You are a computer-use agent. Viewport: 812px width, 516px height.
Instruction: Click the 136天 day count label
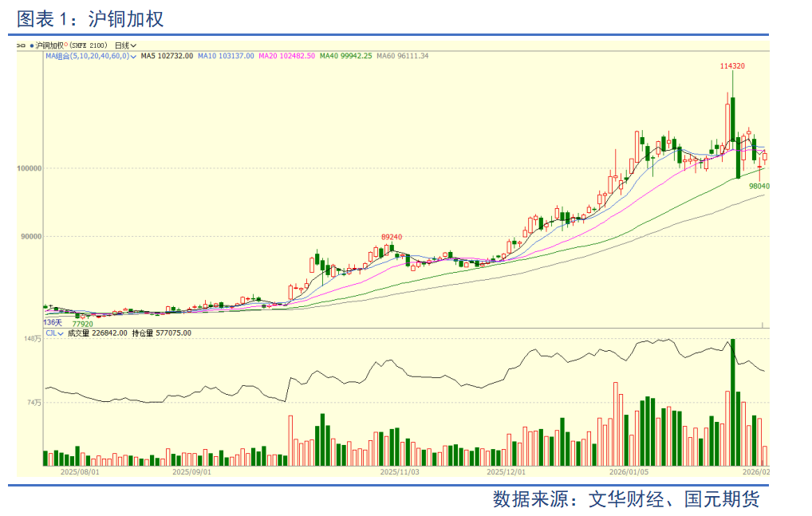pos(52,321)
